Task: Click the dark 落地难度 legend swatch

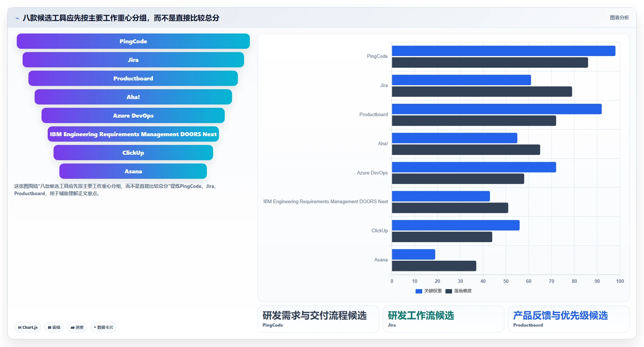Action: tap(449, 291)
